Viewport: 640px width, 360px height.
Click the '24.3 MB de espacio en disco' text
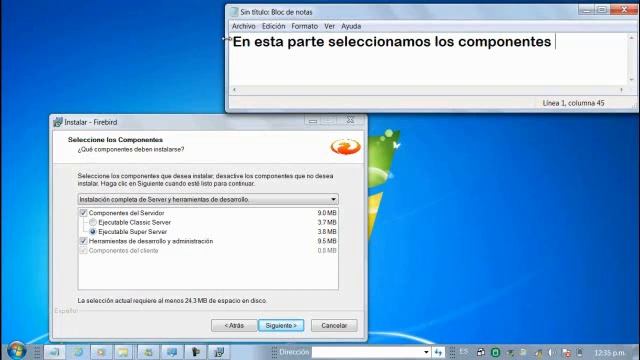pos(226,300)
